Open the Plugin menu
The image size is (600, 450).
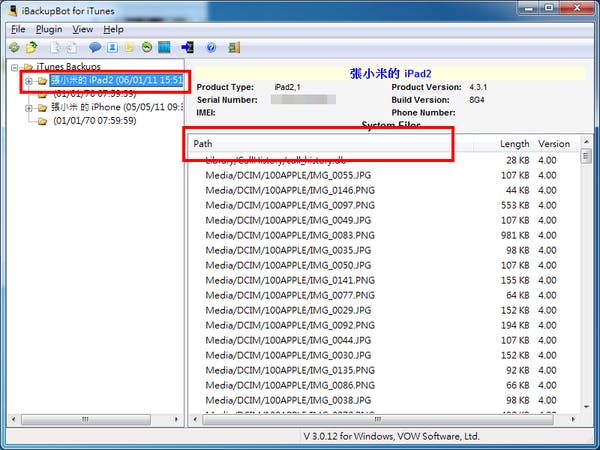point(49,29)
